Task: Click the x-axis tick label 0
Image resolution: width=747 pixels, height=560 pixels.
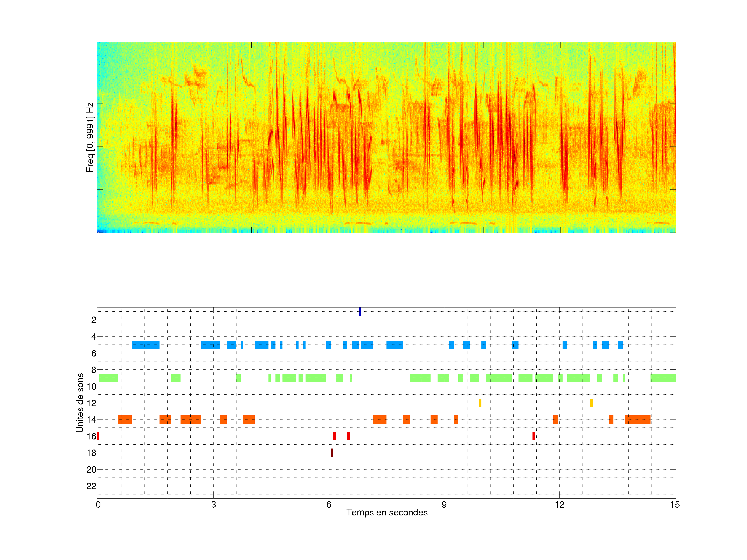Action: click(98, 505)
